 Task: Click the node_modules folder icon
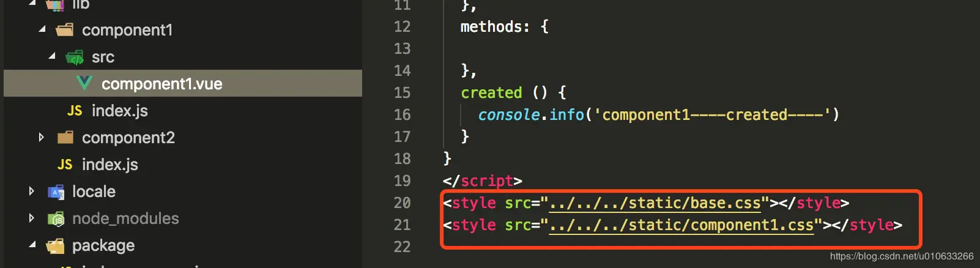(x=56, y=218)
